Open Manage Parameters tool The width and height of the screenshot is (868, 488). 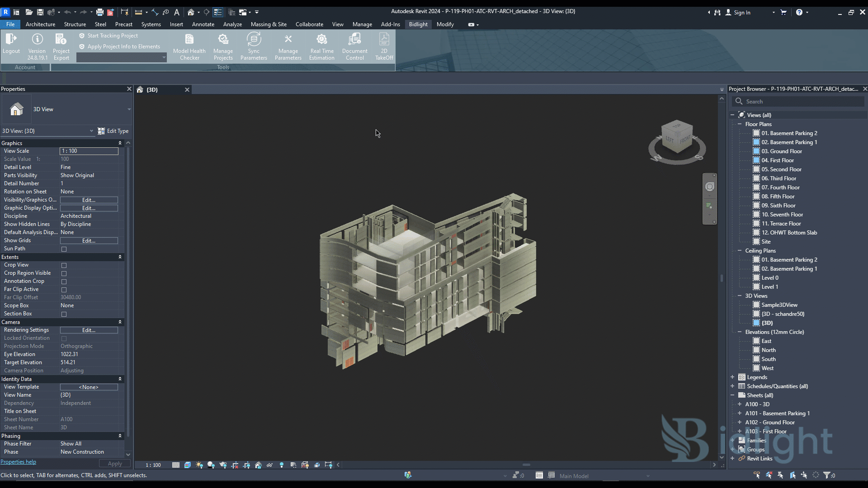[288, 47]
